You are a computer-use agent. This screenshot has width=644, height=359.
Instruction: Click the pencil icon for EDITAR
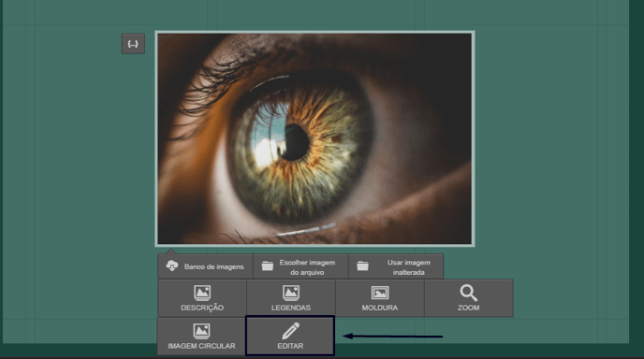point(290,331)
